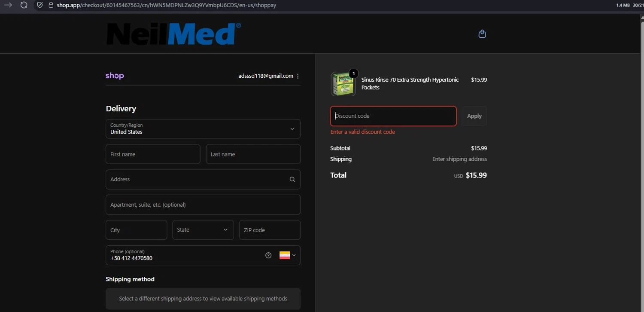Image resolution: width=644 pixels, height=312 pixels.
Task: Click the quantity badge on product image
Action: pyautogui.click(x=353, y=73)
